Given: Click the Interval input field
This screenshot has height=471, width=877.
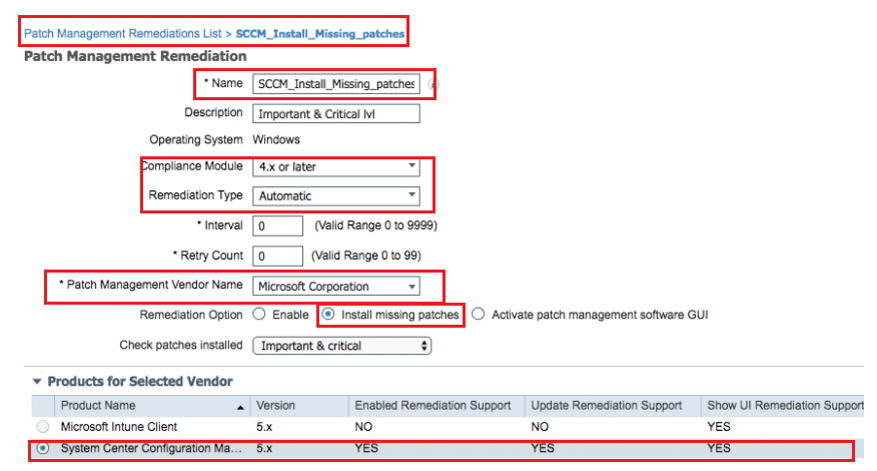Looking at the screenshot, I should pyautogui.click(x=277, y=226).
